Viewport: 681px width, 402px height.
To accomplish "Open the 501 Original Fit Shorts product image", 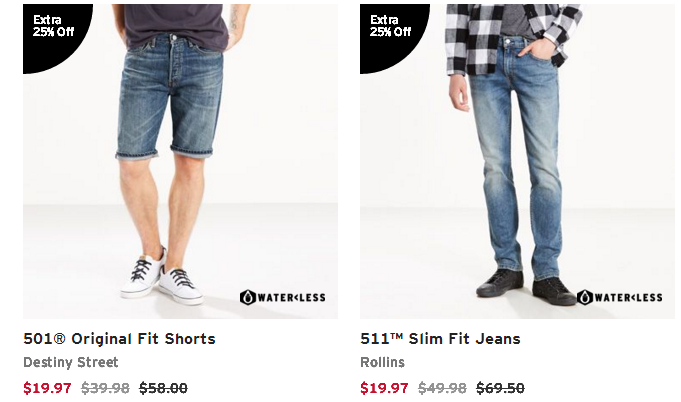I will pos(180,161).
